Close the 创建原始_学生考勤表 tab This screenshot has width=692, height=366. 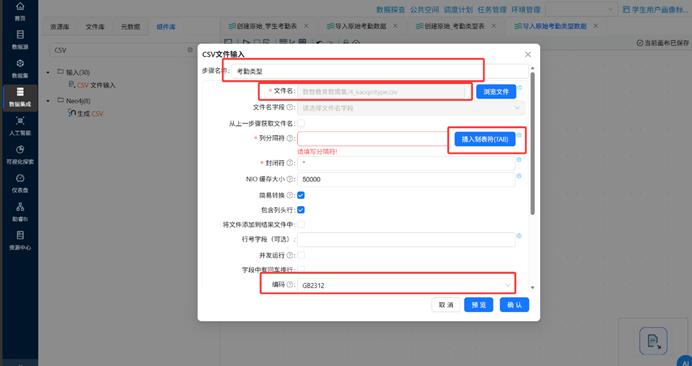click(306, 26)
